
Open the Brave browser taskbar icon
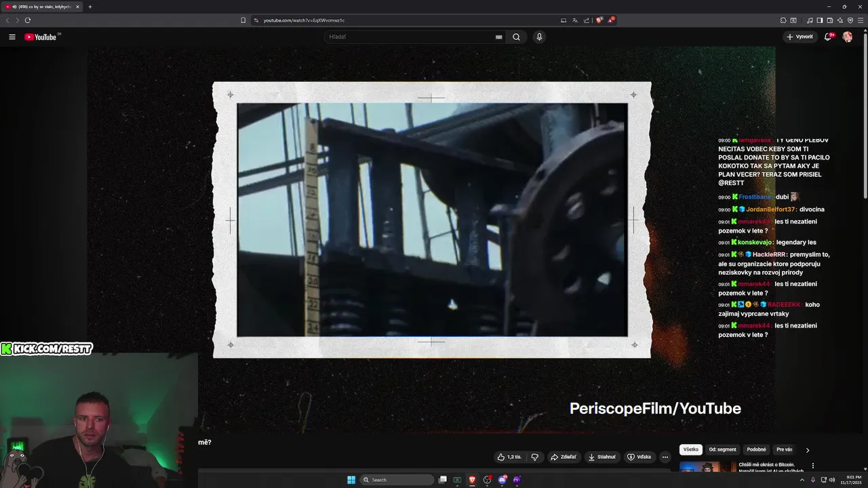pyautogui.click(x=472, y=480)
